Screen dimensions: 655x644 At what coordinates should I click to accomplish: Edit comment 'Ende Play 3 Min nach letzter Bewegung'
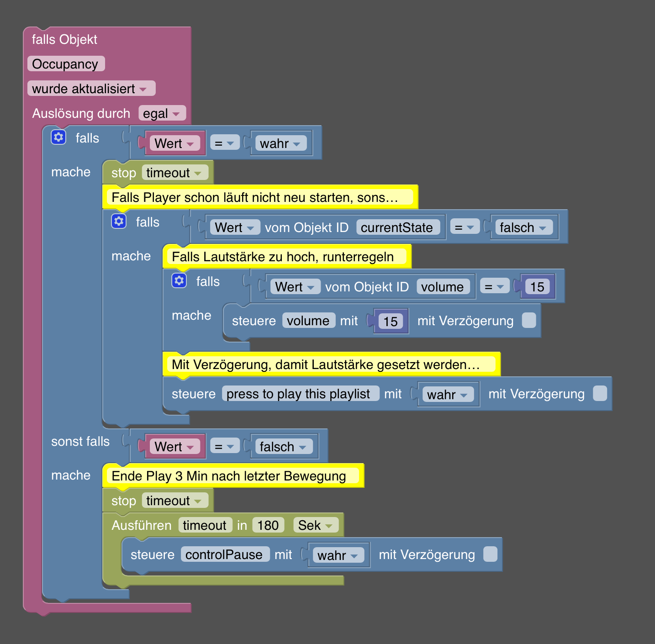click(x=233, y=476)
